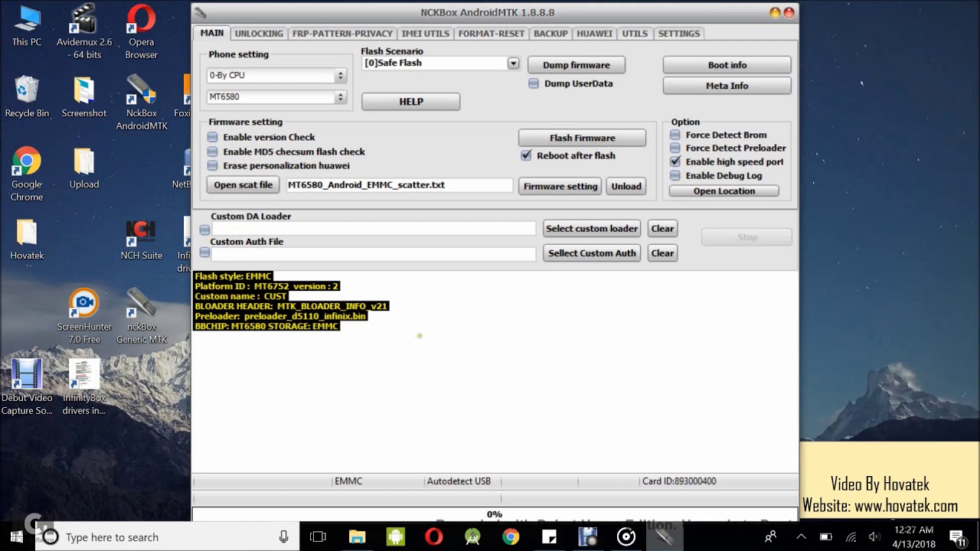Select the nckBox Generic MTK desktop shortcut
Screen dimensions: 980x551
[142, 317]
